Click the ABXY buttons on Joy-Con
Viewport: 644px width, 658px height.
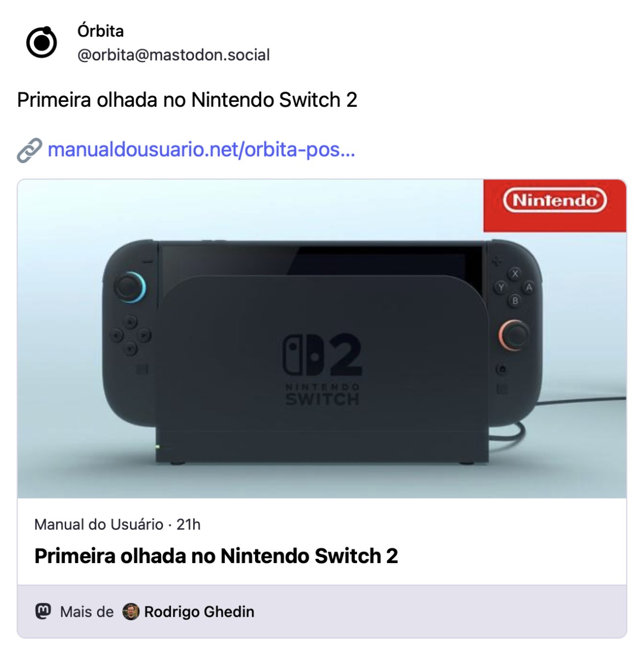click(515, 287)
